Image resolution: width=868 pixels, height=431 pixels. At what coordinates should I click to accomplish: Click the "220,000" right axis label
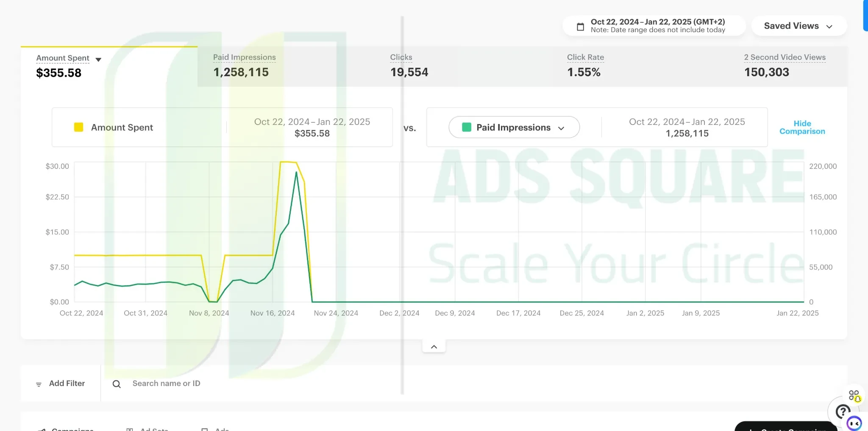click(x=823, y=166)
